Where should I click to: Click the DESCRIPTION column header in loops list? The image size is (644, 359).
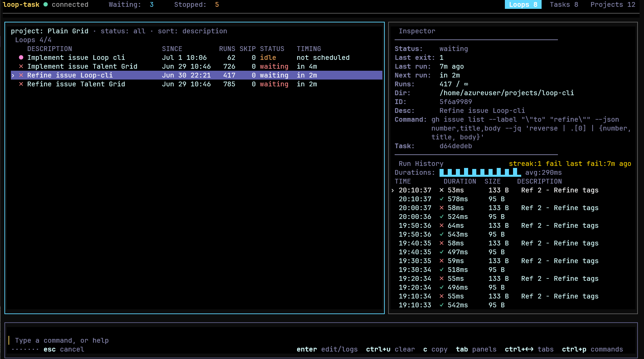click(50, 49)
